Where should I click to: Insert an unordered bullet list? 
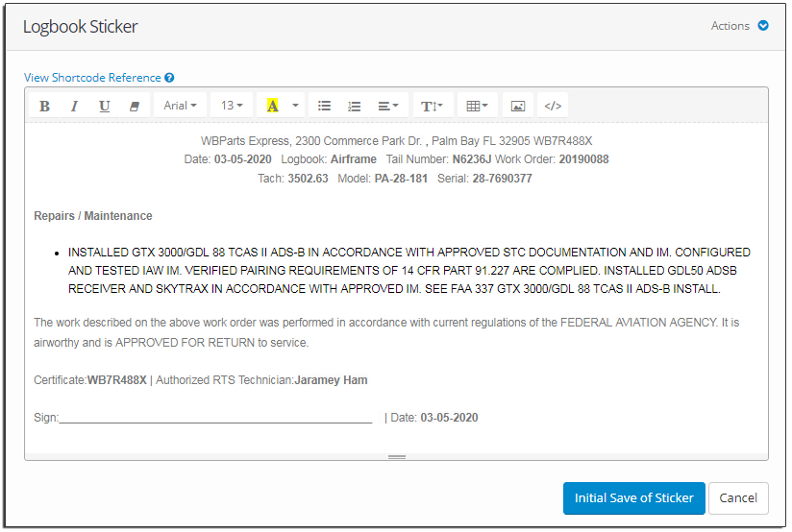324,106
